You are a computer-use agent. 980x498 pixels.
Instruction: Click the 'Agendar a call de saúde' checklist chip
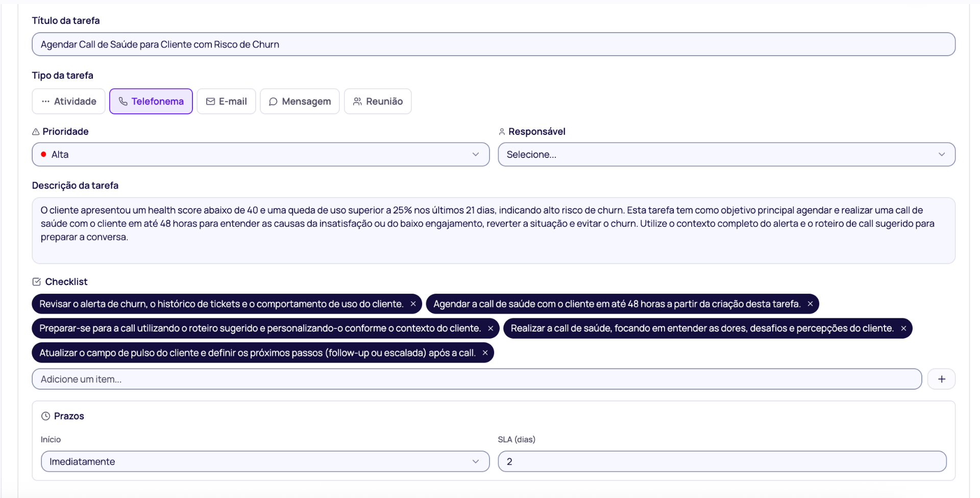[x=622, y=304]
